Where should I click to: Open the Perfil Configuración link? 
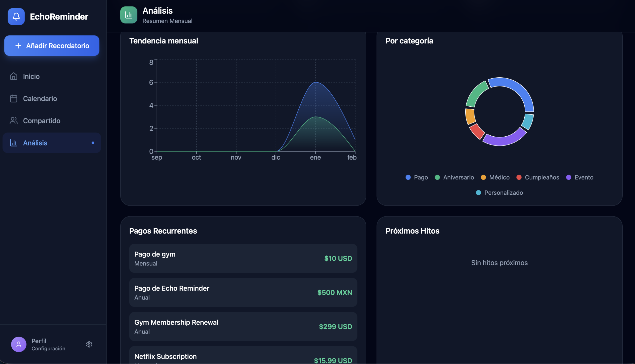point(48,344)
